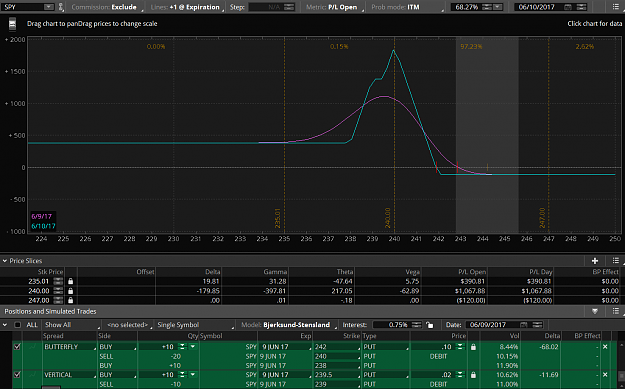Open the Show All filter menu
Screen dimensions: 625x389
pyautogui.click(x=71, y=325)
